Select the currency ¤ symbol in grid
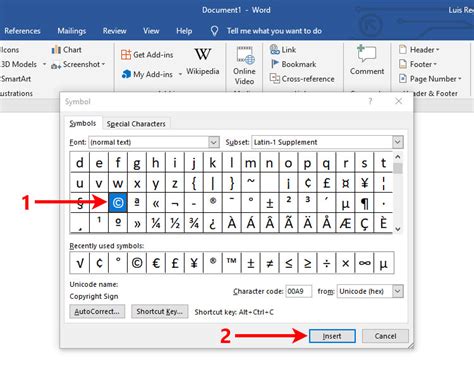This screenshot has width=474, height=379. [x=345, y=182]
